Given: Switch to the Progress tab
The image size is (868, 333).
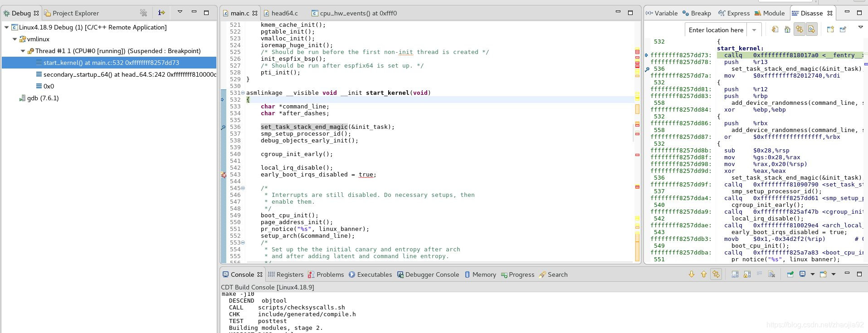Looking at the screenshot, I should (517, 274).
